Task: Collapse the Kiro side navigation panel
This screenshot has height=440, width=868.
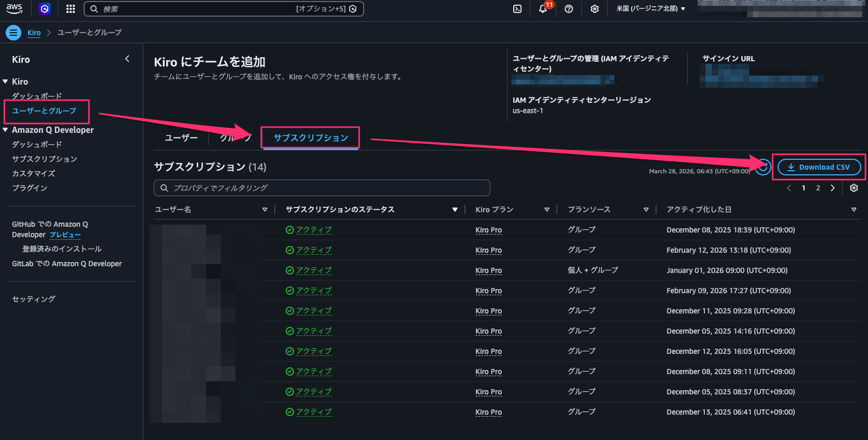Action: click(x=127, y=59)
